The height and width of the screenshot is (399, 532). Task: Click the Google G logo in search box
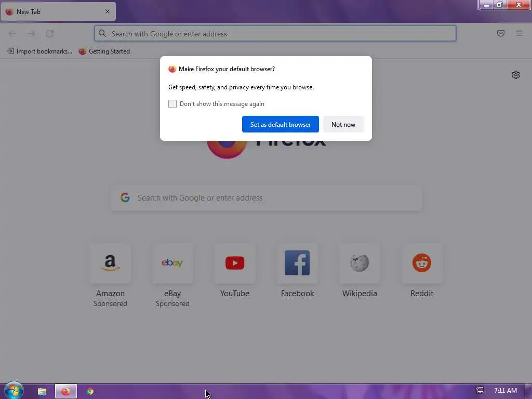click(x=125, y=197)
